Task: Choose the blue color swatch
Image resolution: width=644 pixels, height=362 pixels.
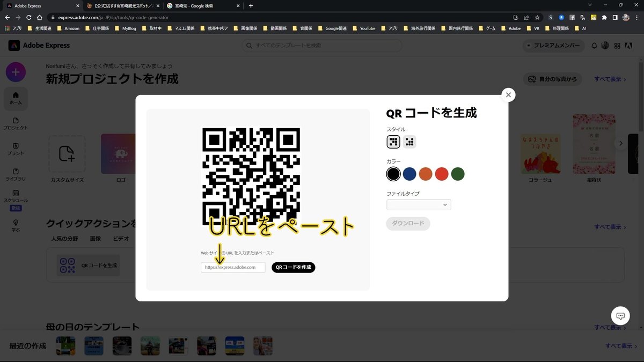Action: [x=409, y=174]
